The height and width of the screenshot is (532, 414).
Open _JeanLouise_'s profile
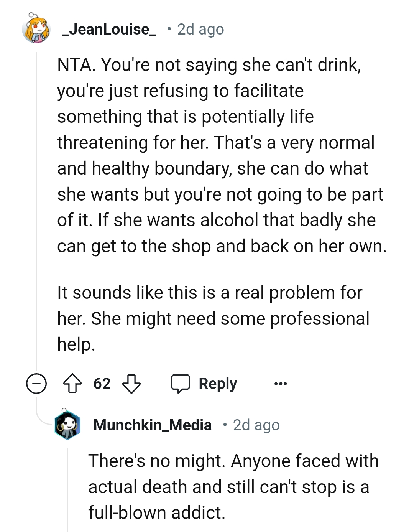click(108, 30)
